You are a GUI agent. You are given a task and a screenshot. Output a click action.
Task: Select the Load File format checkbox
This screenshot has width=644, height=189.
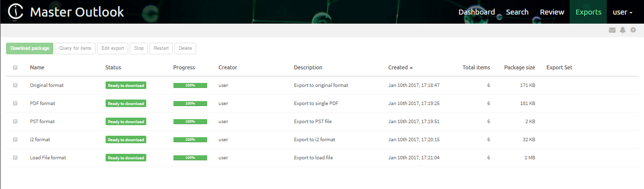point(15,157)
